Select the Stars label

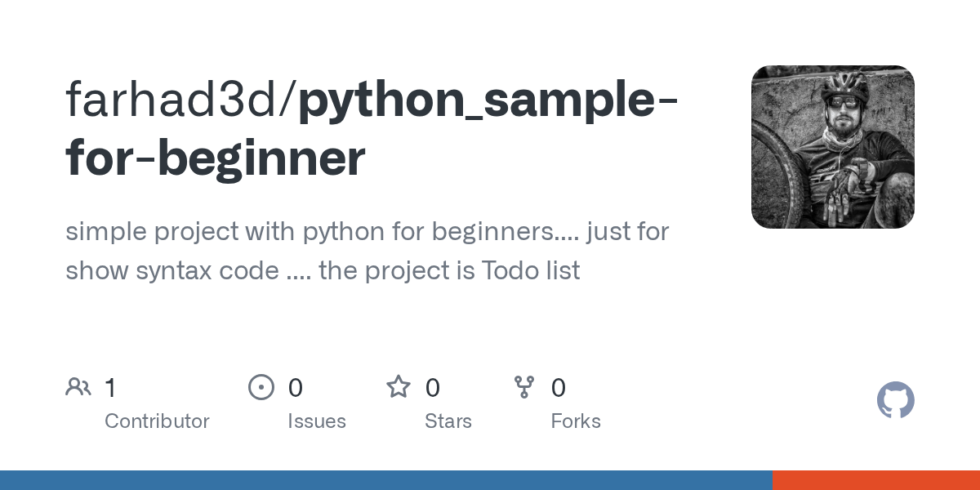click(448, 421)
